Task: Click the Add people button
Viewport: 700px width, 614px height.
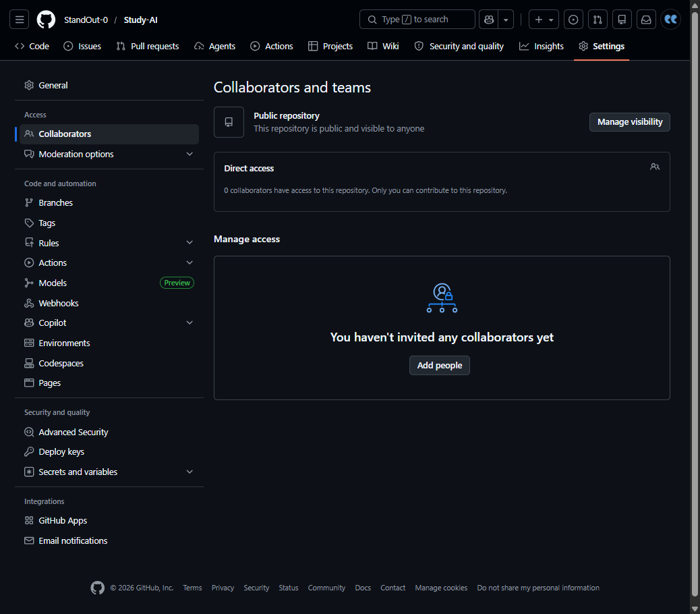Action: (x=439, y=365)
